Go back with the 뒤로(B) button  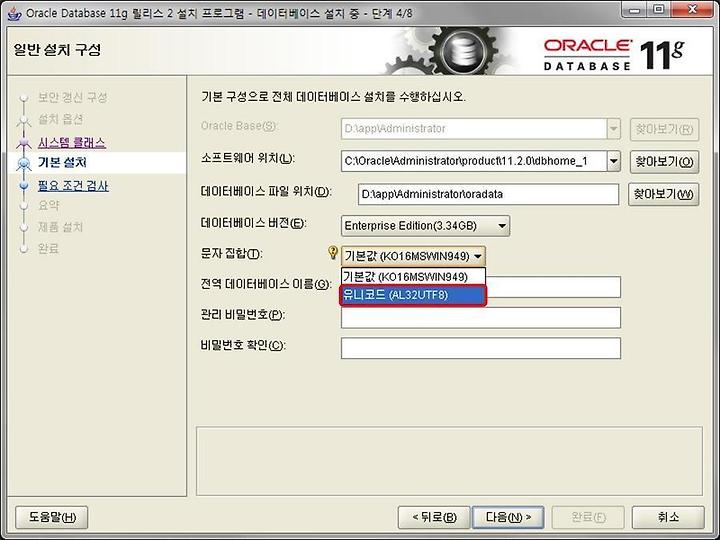point(434,517)
